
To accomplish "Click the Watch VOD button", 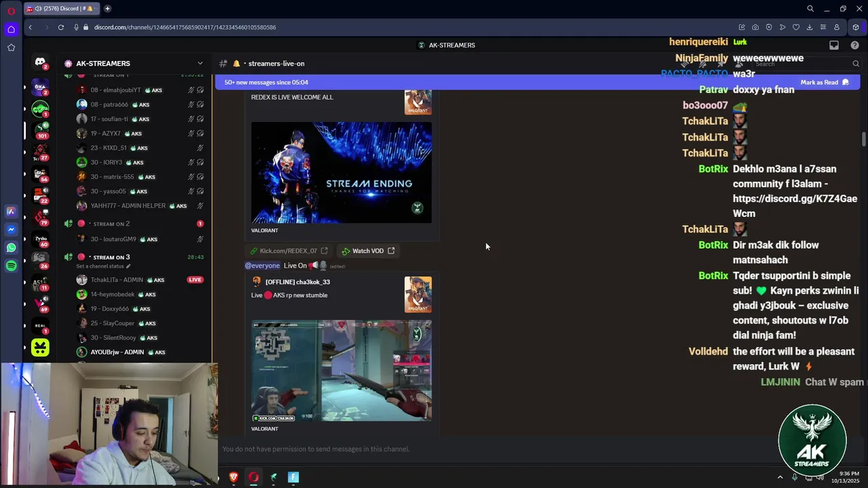I will coord(368,251).
